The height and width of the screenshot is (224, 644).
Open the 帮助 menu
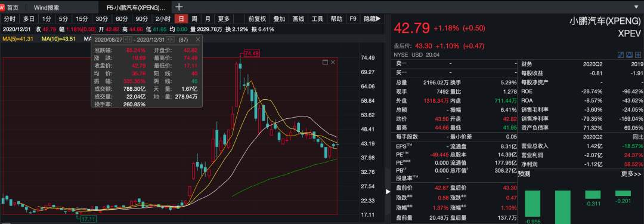(x=336, y=19)
